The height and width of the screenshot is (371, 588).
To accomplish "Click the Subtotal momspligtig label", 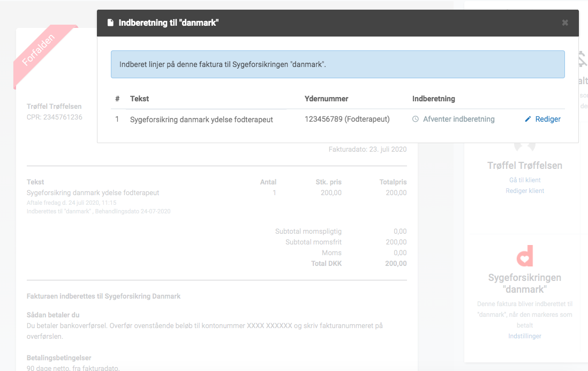I will click(x=308, y=231).
